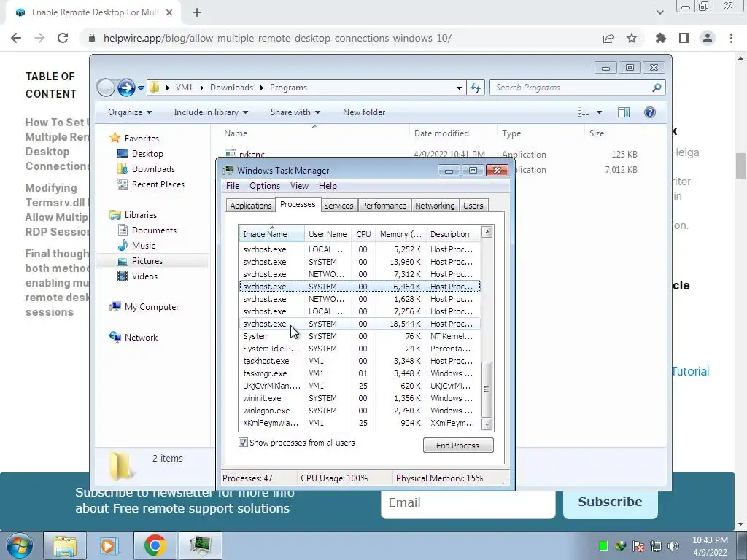The height and width of the screenshot is (560, 747).
Task: Open View menu in Task Manager
Action: pyautogui.click(x=299, y=186)
